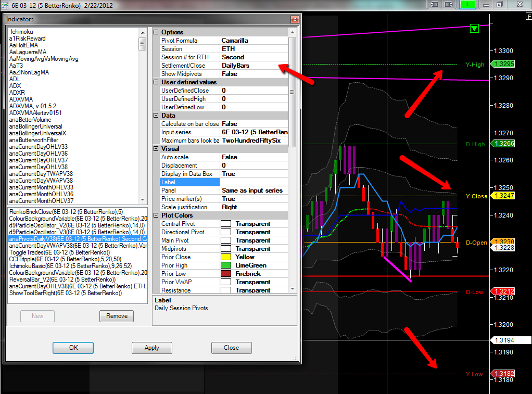Select CCITripple applied indicator
Image resolution: width=532 pixels, height=394 pixels.
pyautogui.click(x=65, y=259)
